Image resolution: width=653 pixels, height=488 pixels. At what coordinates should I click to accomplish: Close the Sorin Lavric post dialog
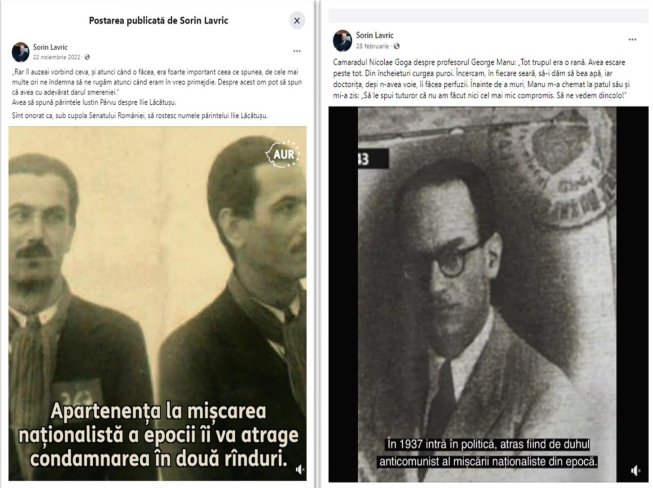click(x=297, y=20)
